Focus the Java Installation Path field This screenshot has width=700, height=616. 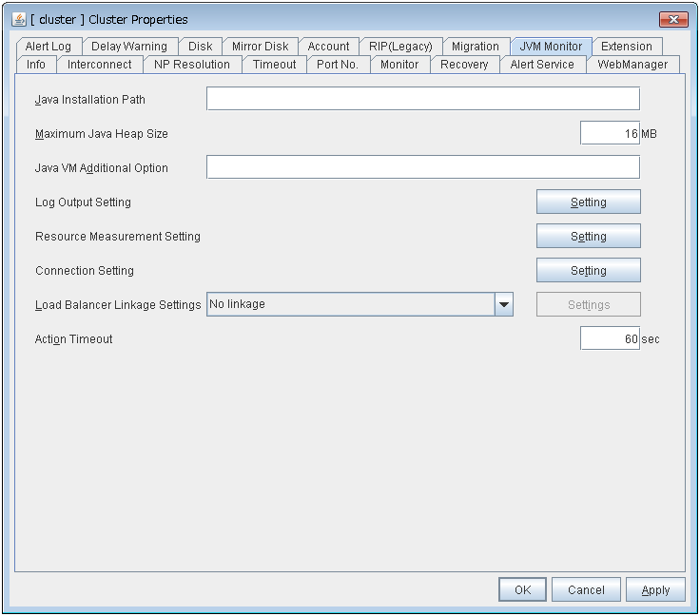pyautogui.click(x=422, y=99)
